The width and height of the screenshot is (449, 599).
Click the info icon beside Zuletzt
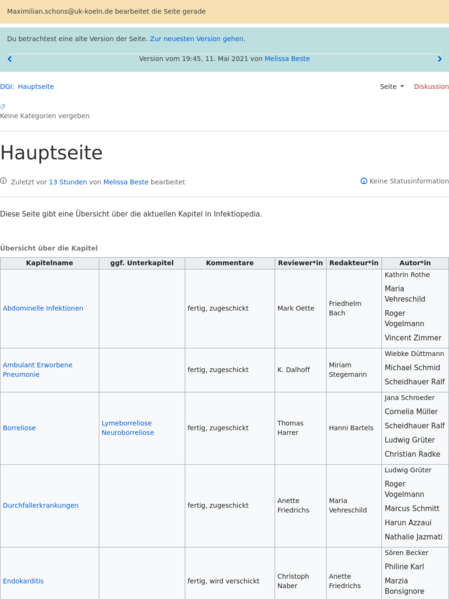point(3,181)
